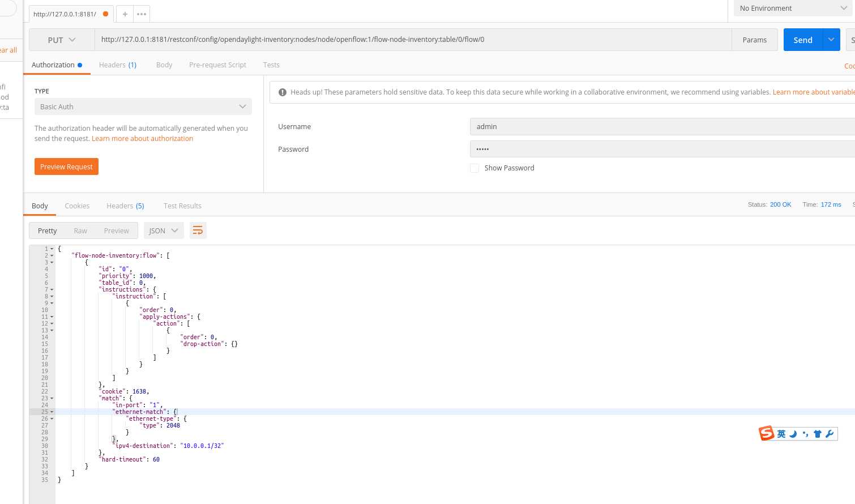Collapse action fold arrow at line 12
The image size is (855, 504).
click(x=52, y=323)
